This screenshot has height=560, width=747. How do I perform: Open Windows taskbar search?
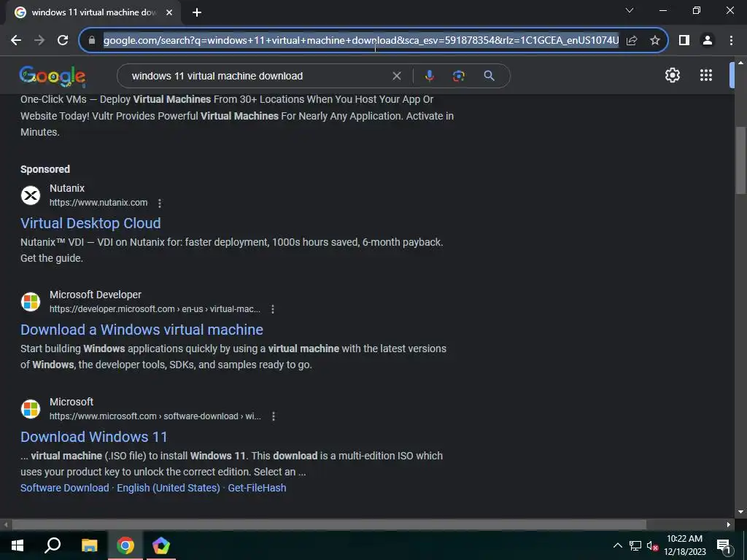pyautogui.click(x=53, y=545)
